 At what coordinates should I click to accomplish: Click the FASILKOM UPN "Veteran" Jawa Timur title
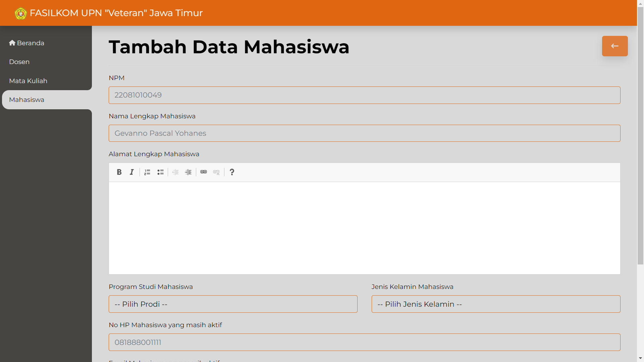[x=116, y=13]
